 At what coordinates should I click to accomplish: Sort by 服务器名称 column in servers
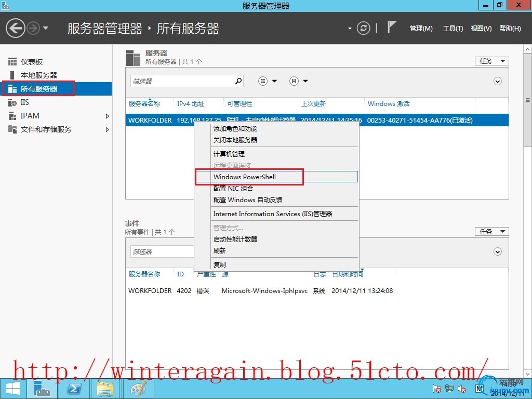click(144, 104)
